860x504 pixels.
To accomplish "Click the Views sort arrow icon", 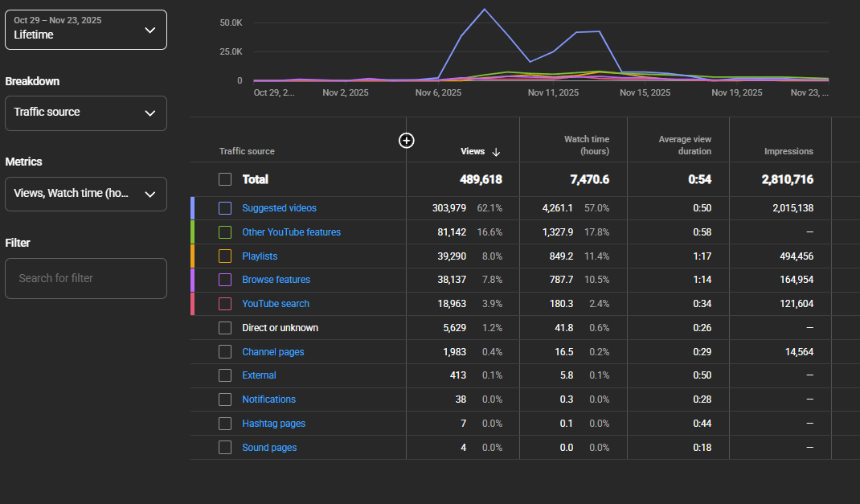I will (x=496, y=152).
